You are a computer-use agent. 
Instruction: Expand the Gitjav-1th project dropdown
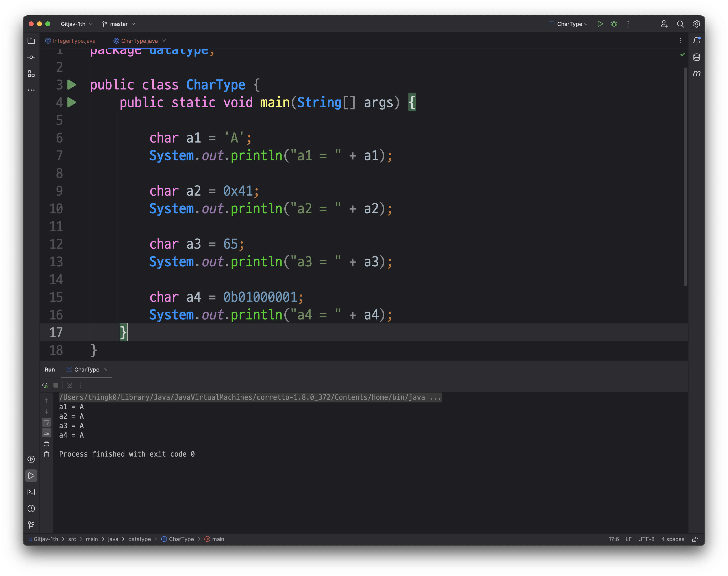tap(77, 24)
